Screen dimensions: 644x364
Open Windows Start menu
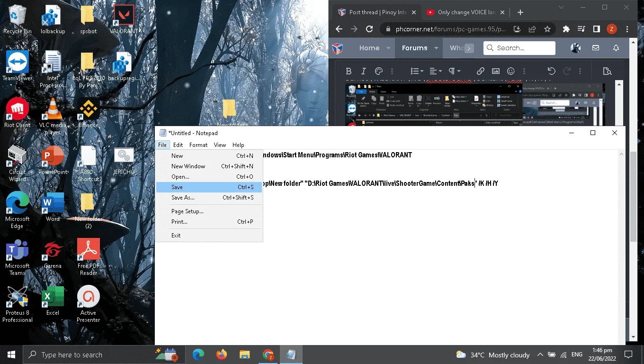[11, 355]
